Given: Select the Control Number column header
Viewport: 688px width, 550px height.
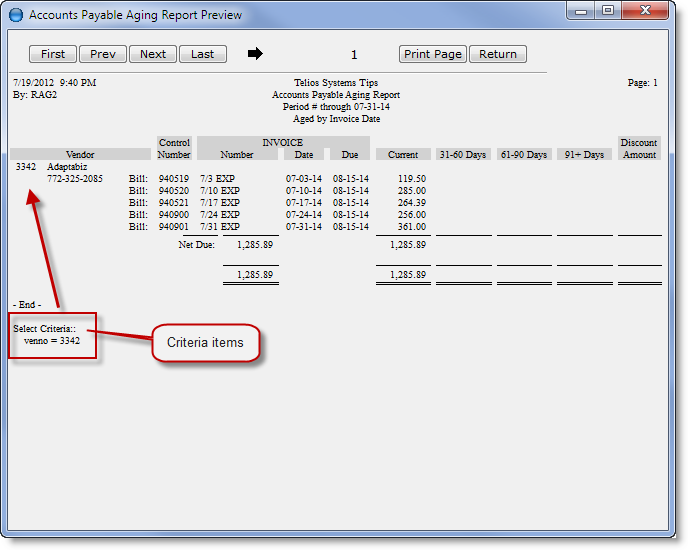Looking at the screenshot, I should coord(174,149).
